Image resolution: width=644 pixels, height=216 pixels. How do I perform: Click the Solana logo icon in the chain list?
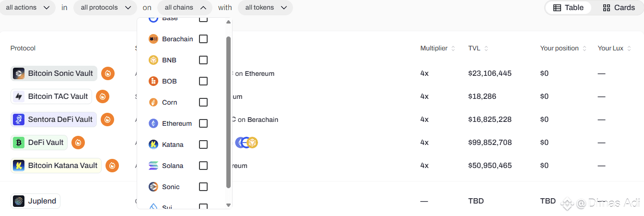153,166
